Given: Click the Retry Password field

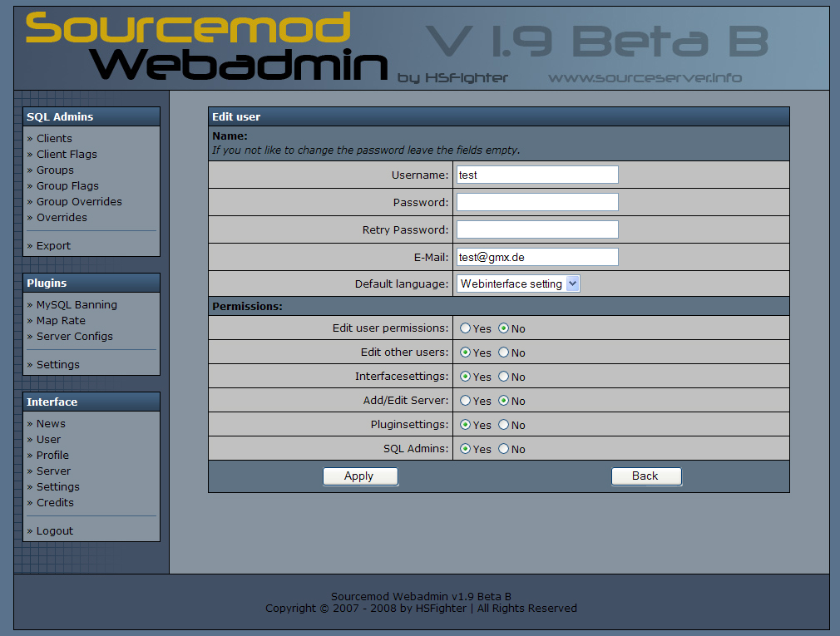Looking at the screenshot, I should (x=537, y=229).
